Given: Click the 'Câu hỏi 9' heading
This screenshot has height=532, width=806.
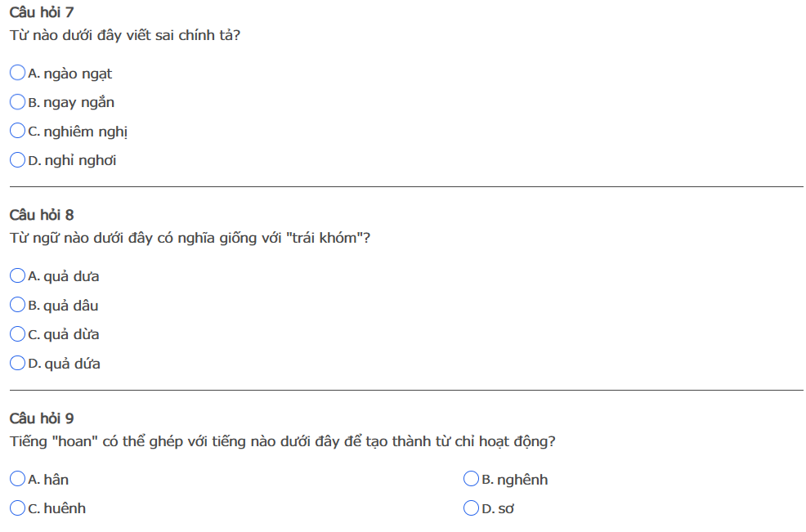Looking at the screenshot, I should (x=42, y=418).
